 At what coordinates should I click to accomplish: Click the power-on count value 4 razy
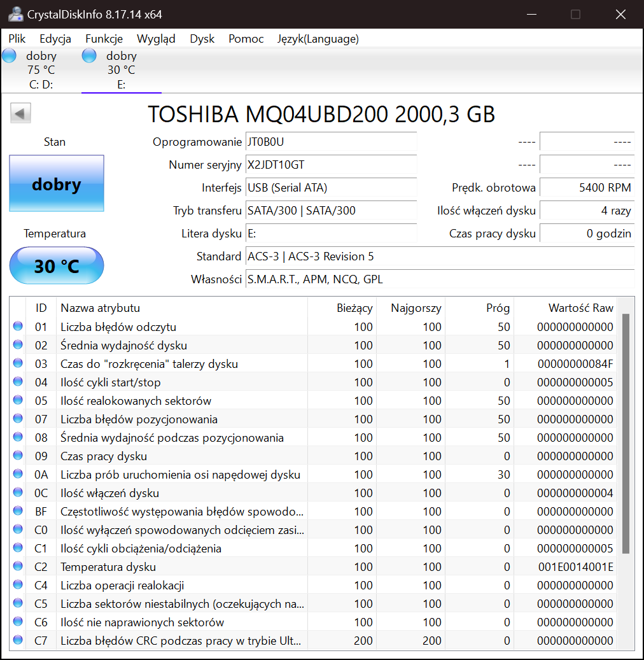point(587,211)
